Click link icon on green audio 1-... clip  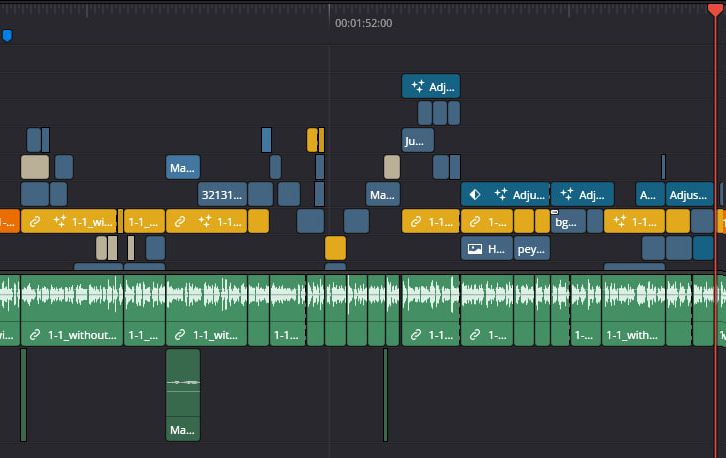click(475, 334)
